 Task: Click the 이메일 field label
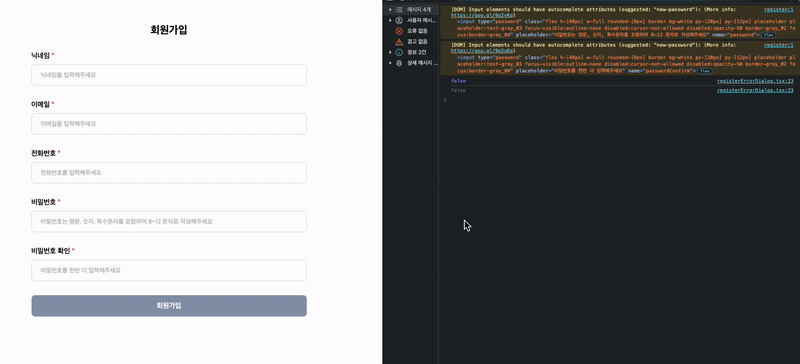(x=40, y=104)
